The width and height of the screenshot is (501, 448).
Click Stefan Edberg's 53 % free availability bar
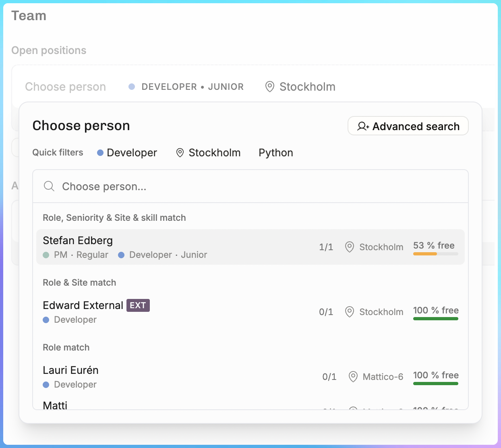click(436, 254)
